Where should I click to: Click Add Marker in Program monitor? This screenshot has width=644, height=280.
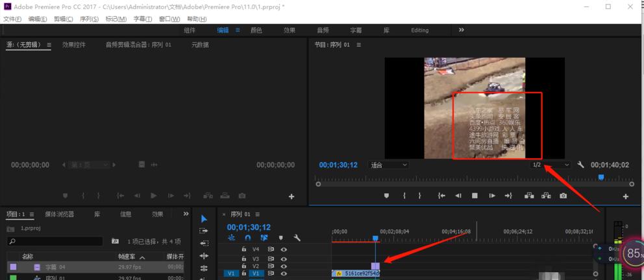(x=386, y=196)
